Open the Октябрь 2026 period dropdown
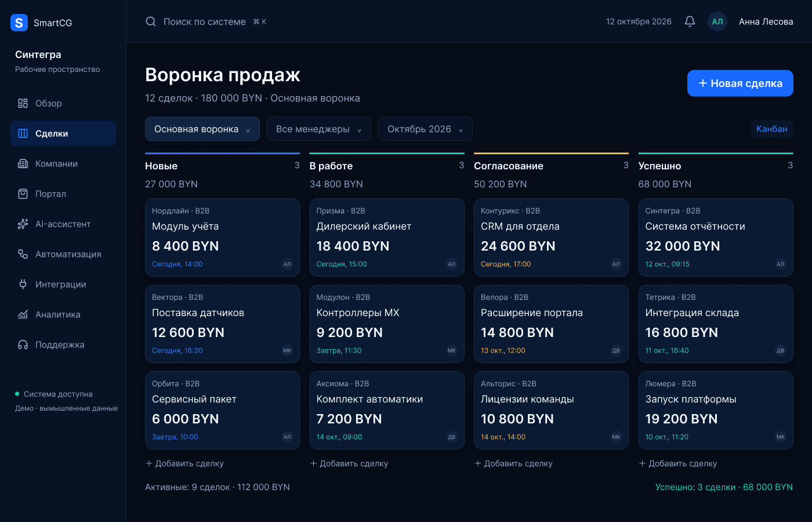 425,129
